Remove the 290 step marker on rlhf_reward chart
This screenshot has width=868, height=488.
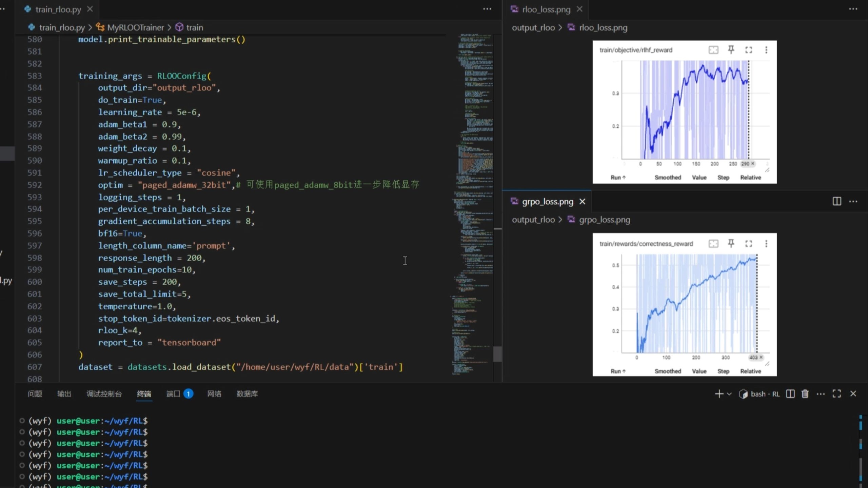(753, 164)
